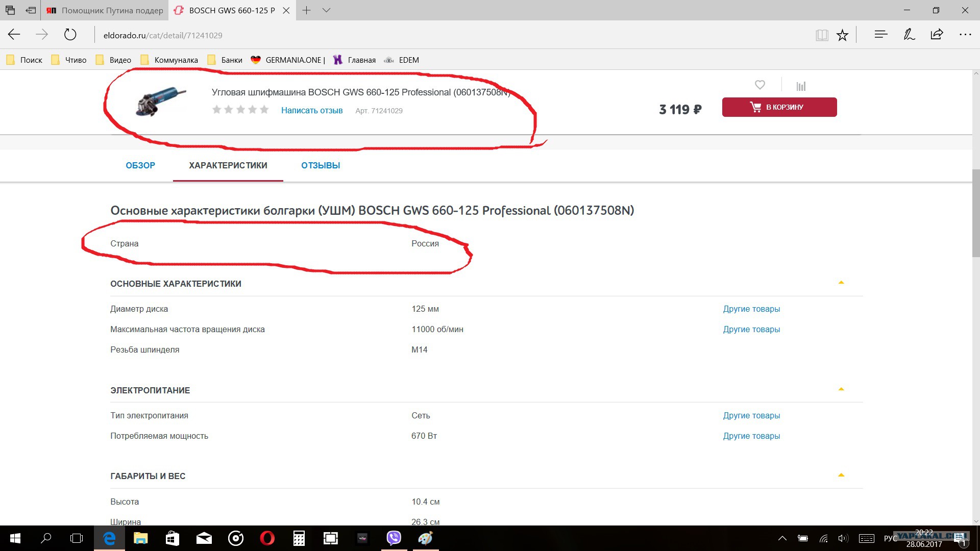Add page to favorites star
The height and width of the screenshot is (551, 980).
pyautogui.click(x=842, y=35)
